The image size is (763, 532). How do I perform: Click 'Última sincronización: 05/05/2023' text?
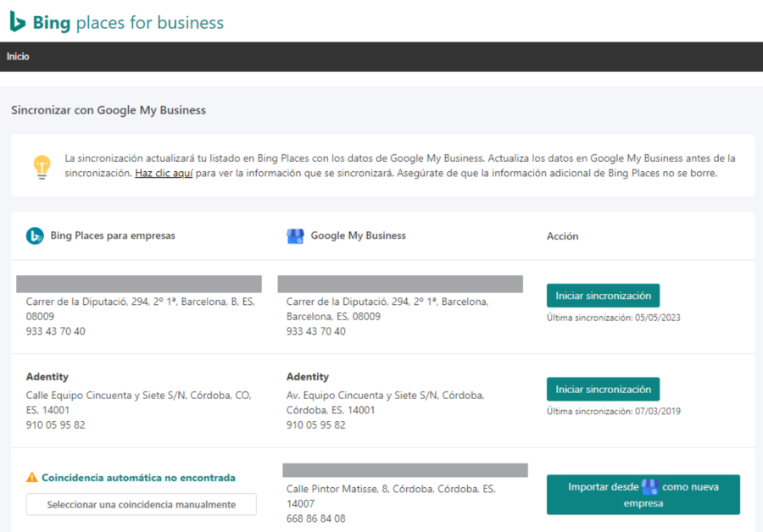point(613,318)
